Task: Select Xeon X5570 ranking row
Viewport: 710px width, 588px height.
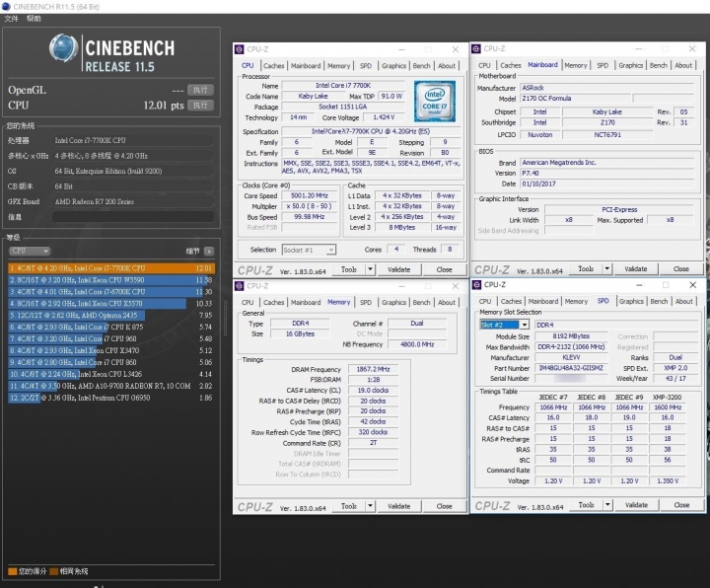Action: click(110, 304)
